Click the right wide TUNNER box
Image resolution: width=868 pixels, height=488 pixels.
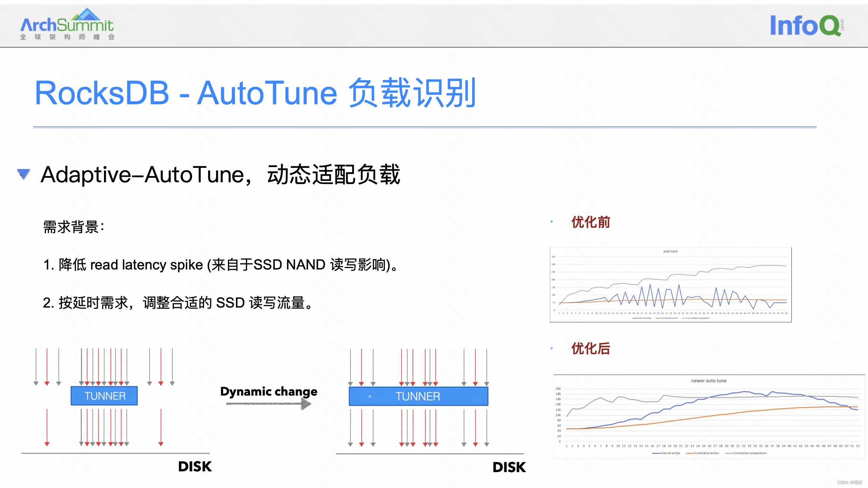(x=418, y=396)
